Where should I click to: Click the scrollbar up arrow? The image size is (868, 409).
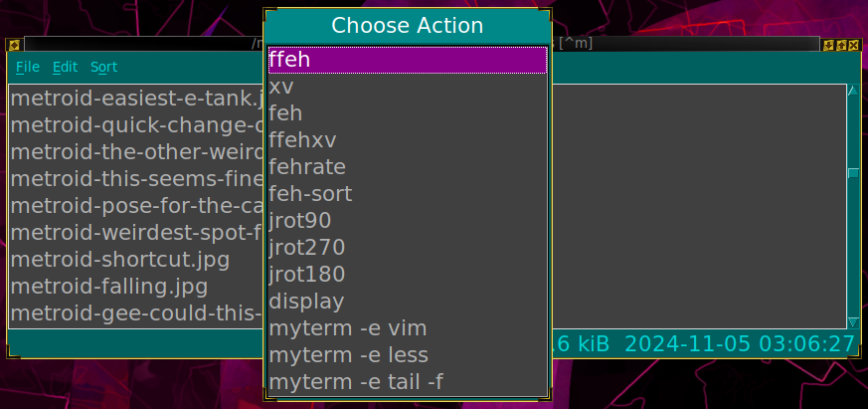[852, 92]
